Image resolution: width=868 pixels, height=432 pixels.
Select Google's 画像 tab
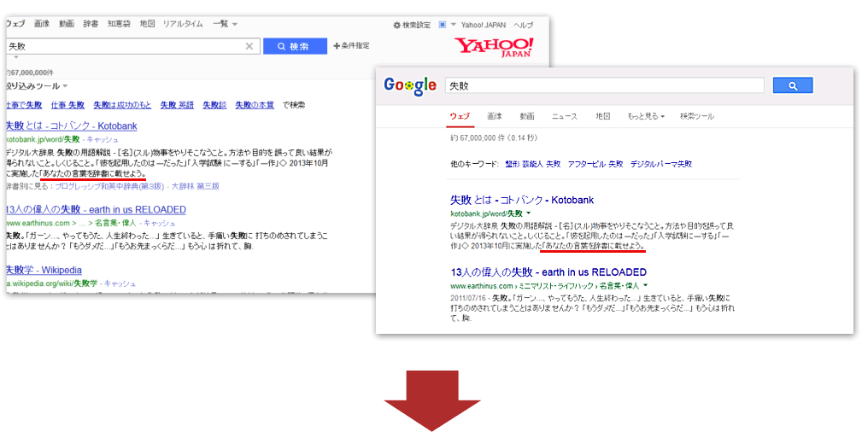[x=495, y=116]
